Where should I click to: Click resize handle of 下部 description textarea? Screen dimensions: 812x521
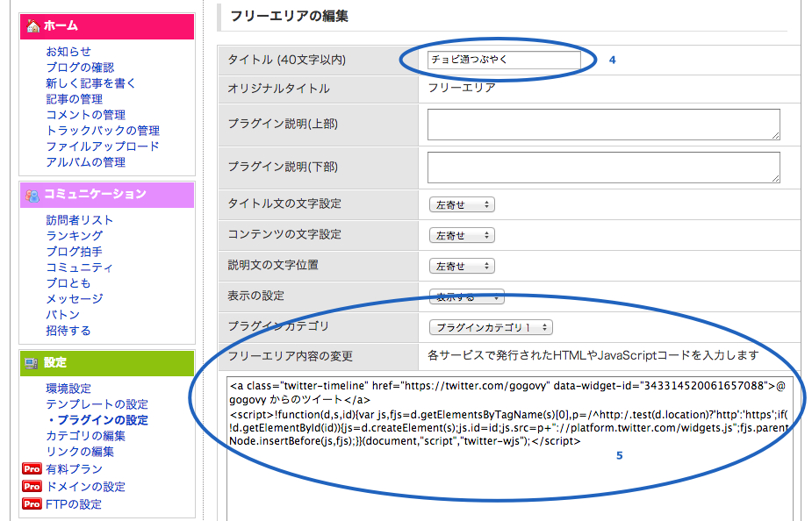[x=775, y=179]
